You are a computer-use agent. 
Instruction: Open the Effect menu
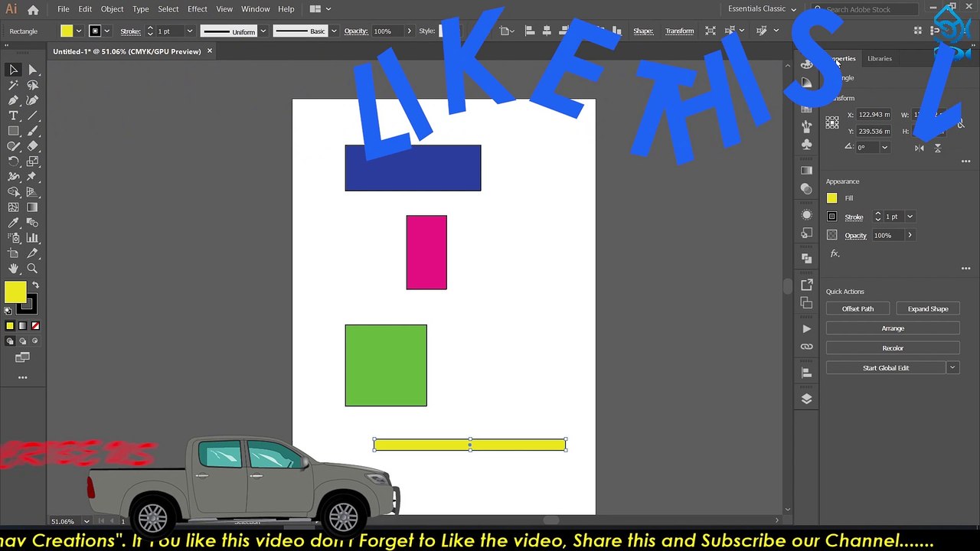pos(198,9)
